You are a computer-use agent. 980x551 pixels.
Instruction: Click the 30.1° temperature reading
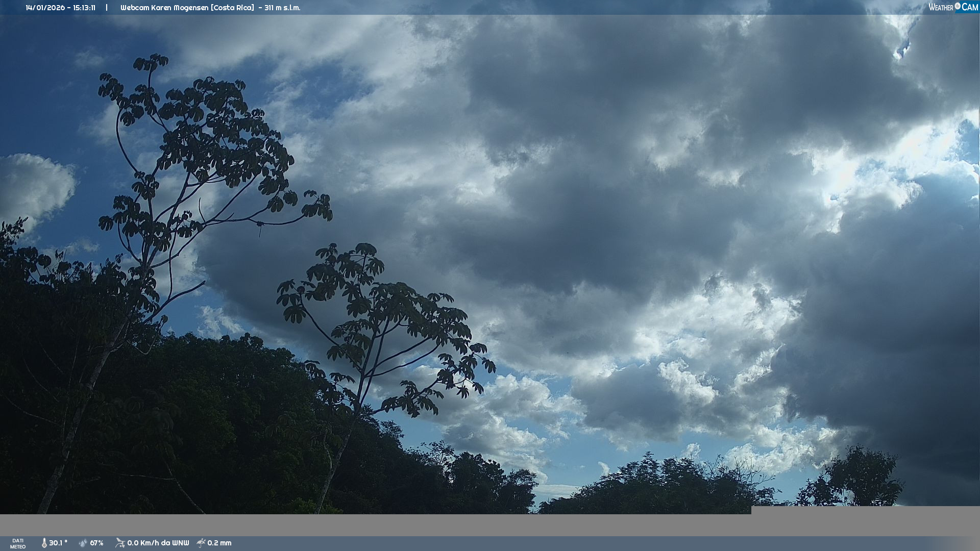[58, 543]
